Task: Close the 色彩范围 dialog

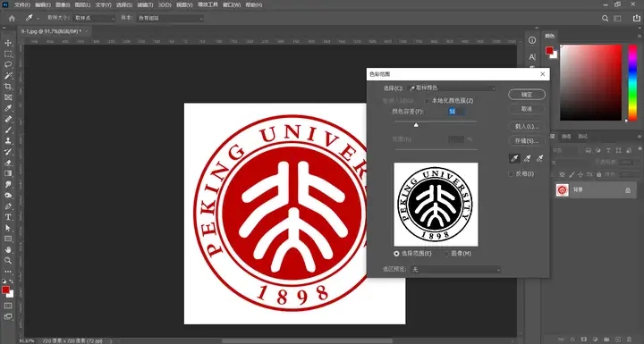Action: click(543, 74)
